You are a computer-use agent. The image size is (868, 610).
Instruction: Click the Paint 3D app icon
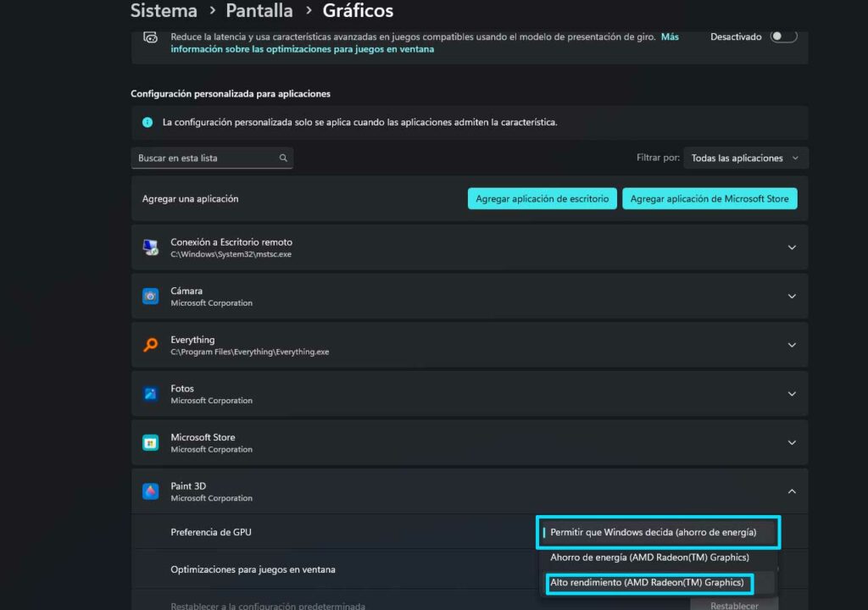click(x=150, y=491)
